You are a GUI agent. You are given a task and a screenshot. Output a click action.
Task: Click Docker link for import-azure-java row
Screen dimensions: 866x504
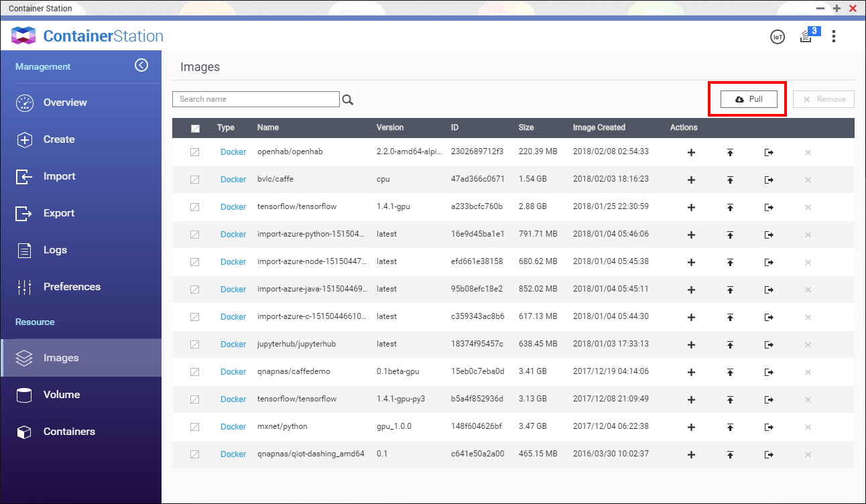(233, 290)
